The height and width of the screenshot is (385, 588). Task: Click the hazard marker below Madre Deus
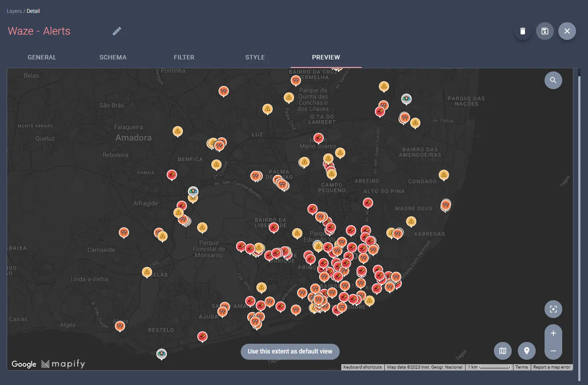click(411, 221)
